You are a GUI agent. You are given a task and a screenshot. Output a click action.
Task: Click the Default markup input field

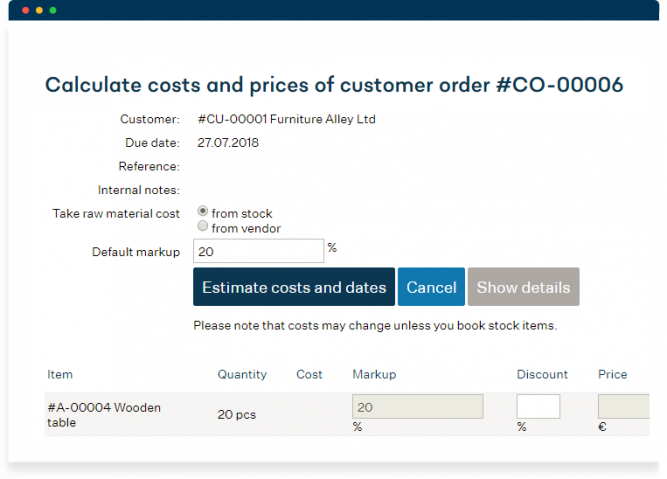pos(258,251)
